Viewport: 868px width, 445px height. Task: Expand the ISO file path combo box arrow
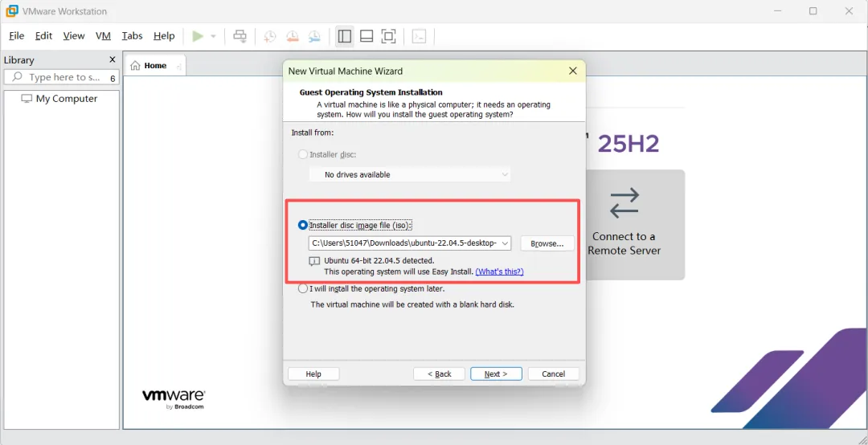tap(505, 243)
